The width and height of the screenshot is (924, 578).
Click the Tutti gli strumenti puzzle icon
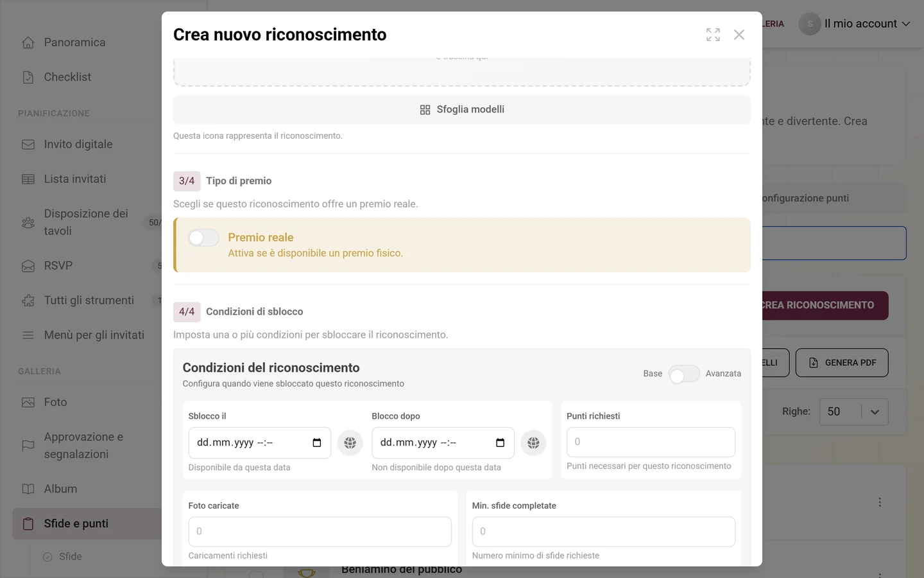click(28, 301)
